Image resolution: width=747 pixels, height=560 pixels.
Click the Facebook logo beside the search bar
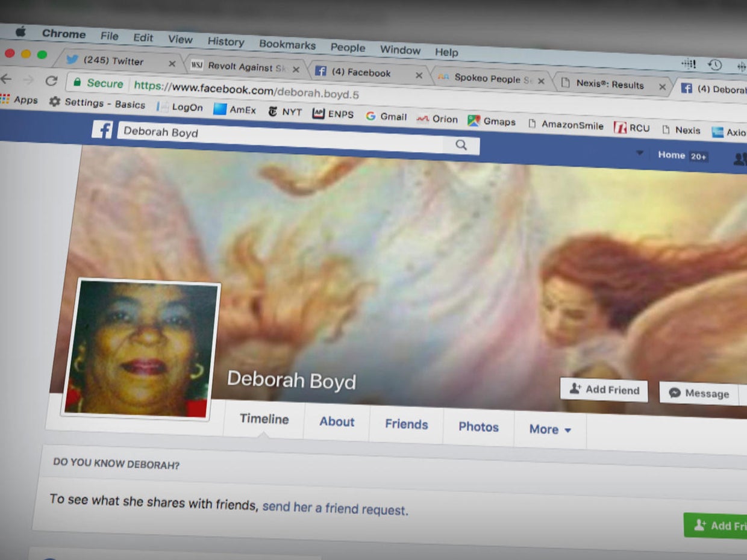coord(101,129)
